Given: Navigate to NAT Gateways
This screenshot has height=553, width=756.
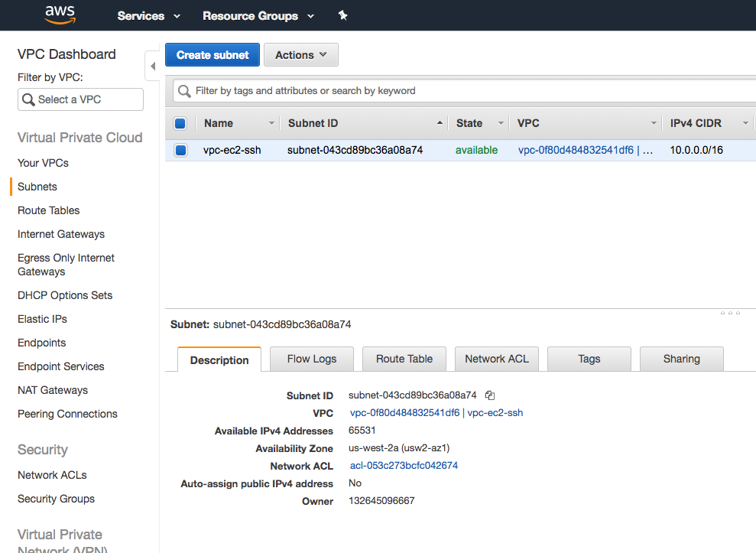Looking at the screenshot, I should tap(53, 390).
